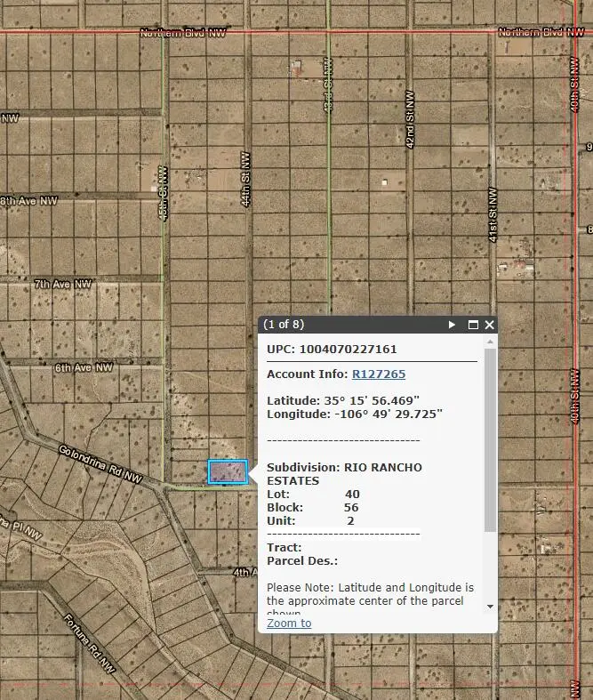Click the 44th St NW street label
Screen dimensions: 593x700
(x=246, y=179)
